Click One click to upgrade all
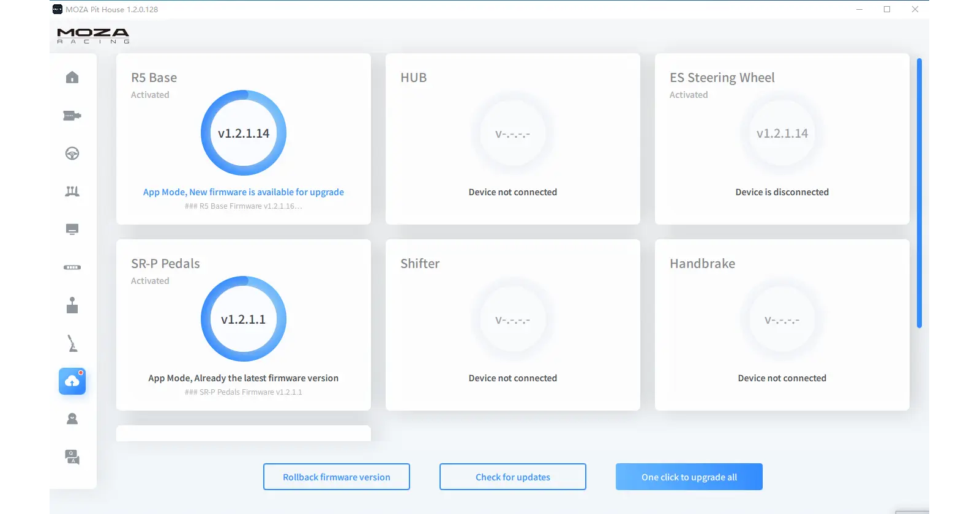 pos(689,477)
